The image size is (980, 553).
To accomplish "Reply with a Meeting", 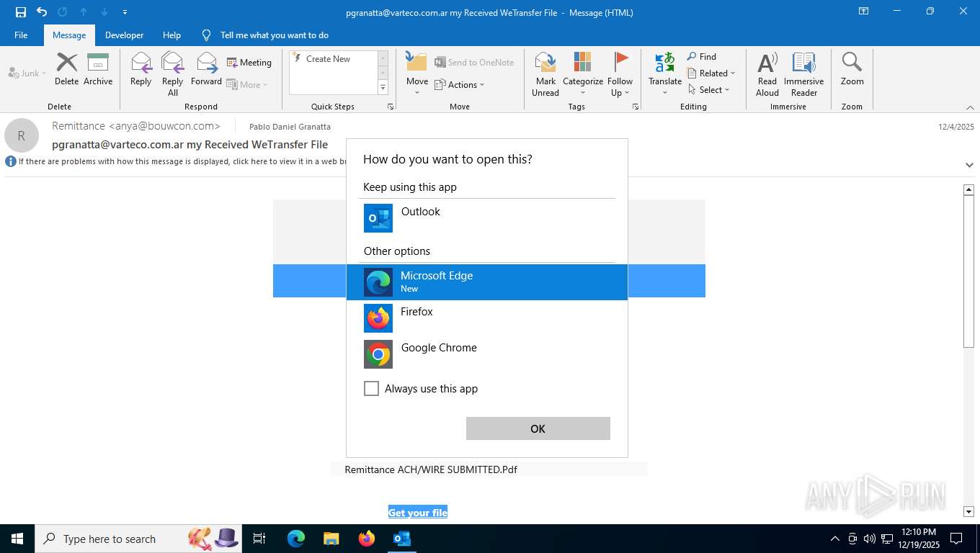I will (249, 63).
